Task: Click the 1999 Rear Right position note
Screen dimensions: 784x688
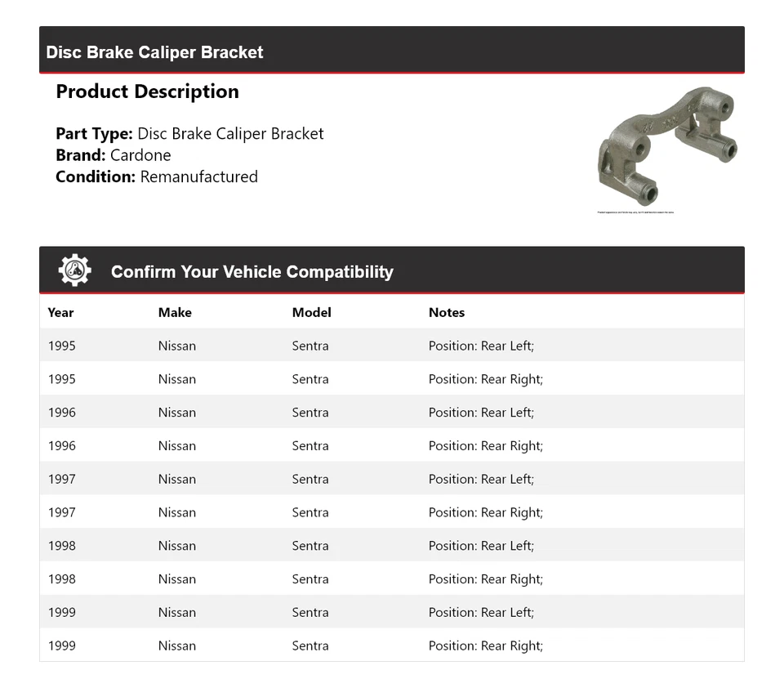Action: [485, 646]
